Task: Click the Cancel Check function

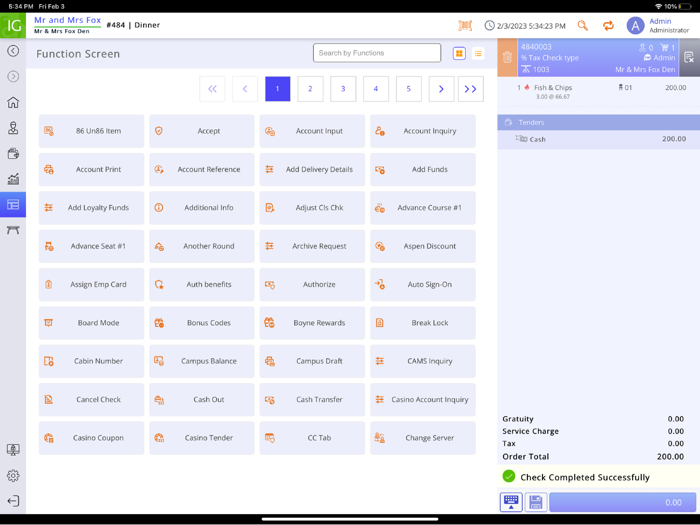Action: (92, 400)
